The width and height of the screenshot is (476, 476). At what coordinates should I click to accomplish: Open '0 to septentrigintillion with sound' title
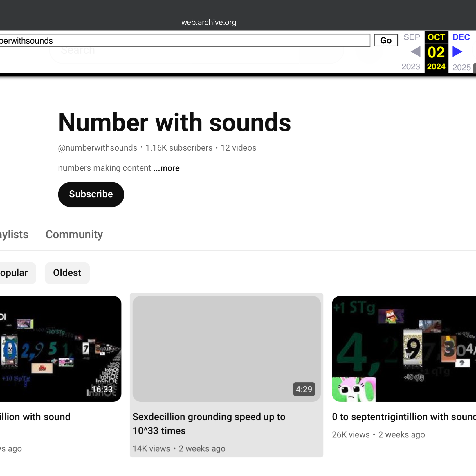click(x=404, y=417)
